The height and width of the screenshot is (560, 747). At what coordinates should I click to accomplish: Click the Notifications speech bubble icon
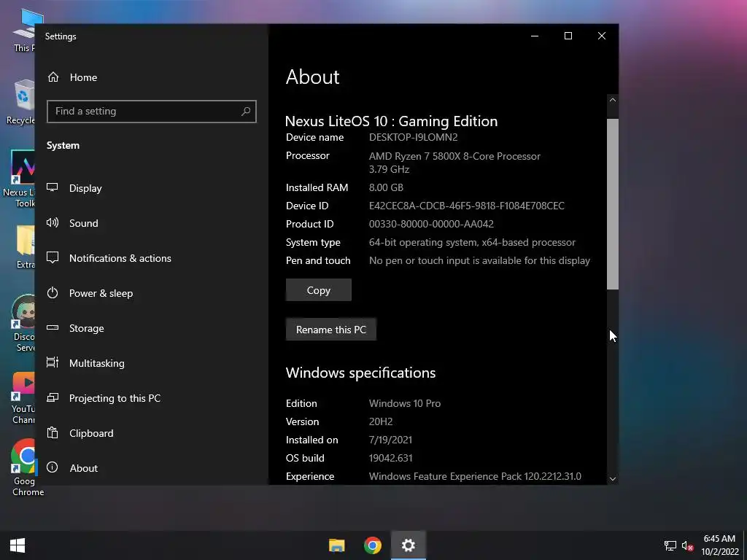(x=53, y=257)
